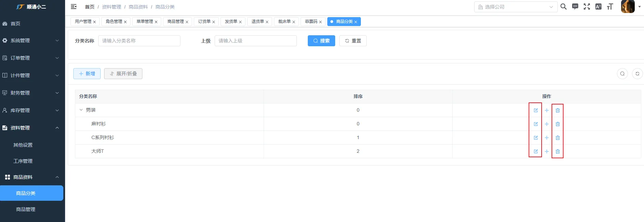Close the 订货单 tab
The height and width of the screenshot is (222, 644).
tap(214, 22)
